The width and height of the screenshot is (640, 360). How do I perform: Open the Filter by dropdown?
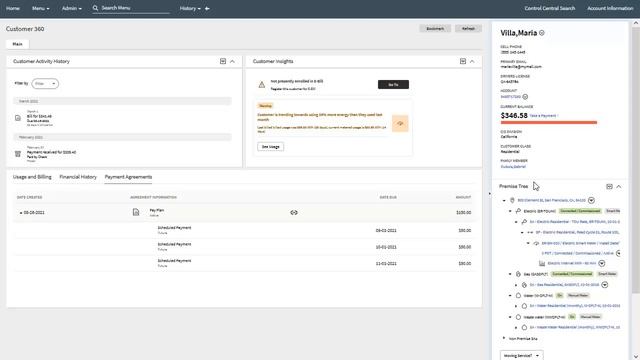click(x=45, y=84)
